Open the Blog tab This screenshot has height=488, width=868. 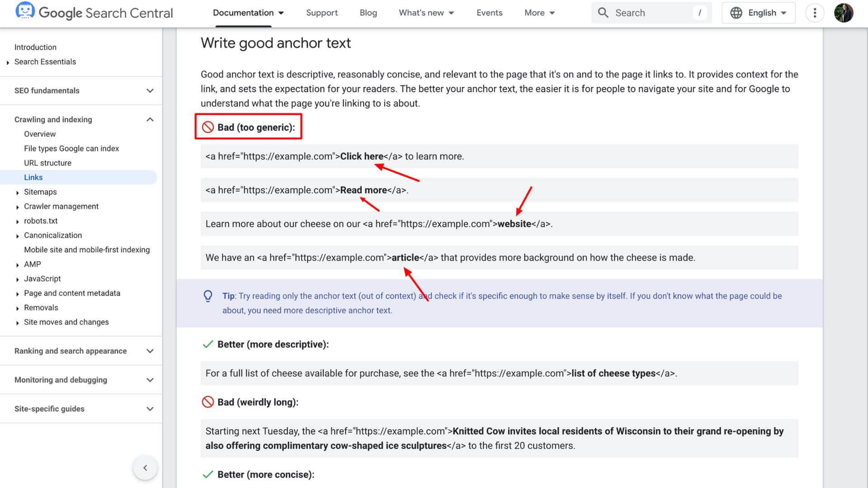[368, 13]
